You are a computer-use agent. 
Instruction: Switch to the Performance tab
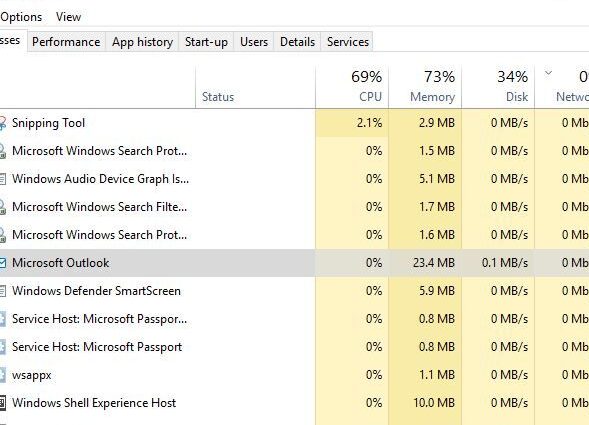[x=66, y=42]
